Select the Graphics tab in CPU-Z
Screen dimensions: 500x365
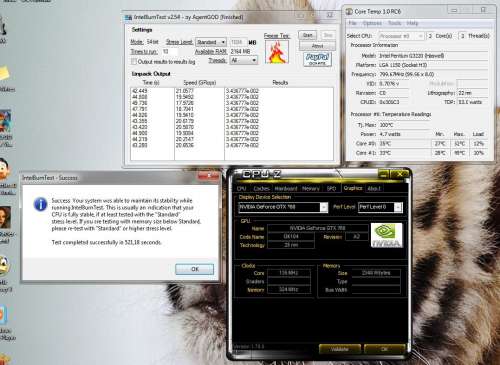click(x=353, y=188)
